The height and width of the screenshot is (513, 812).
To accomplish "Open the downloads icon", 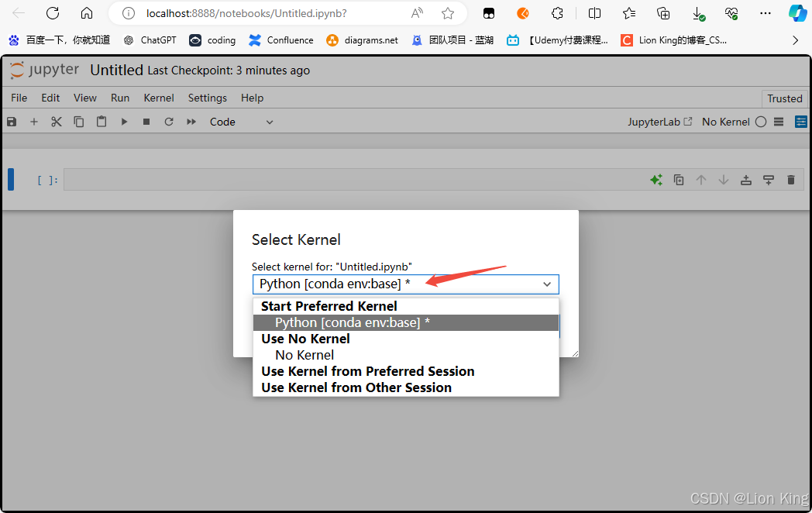I will click(x=698, y=14).
